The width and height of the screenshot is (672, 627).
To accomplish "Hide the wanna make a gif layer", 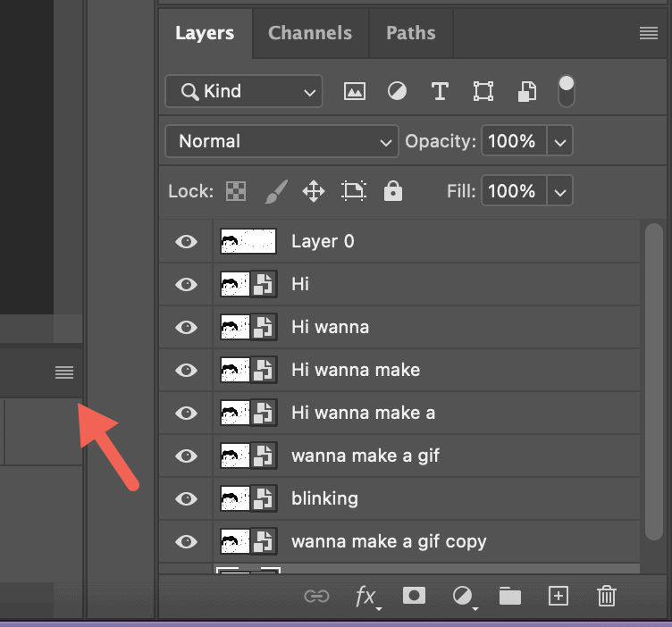I will pyautogui.click(x=186, y=456).
